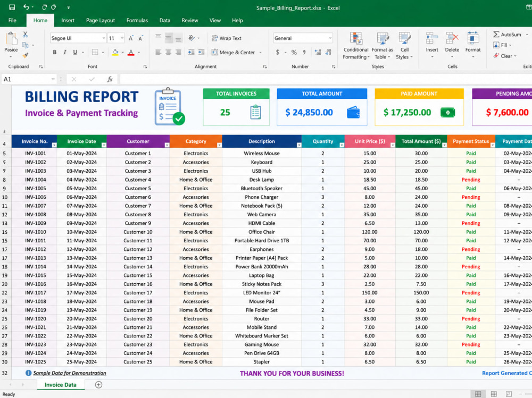This screenshot has height=398, width=532.
Task: Toggle Wrap Text option
Action: pos(226,38)
